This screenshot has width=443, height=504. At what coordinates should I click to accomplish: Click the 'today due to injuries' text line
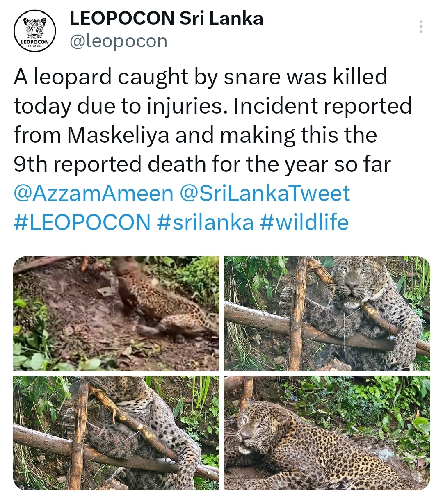212,106
